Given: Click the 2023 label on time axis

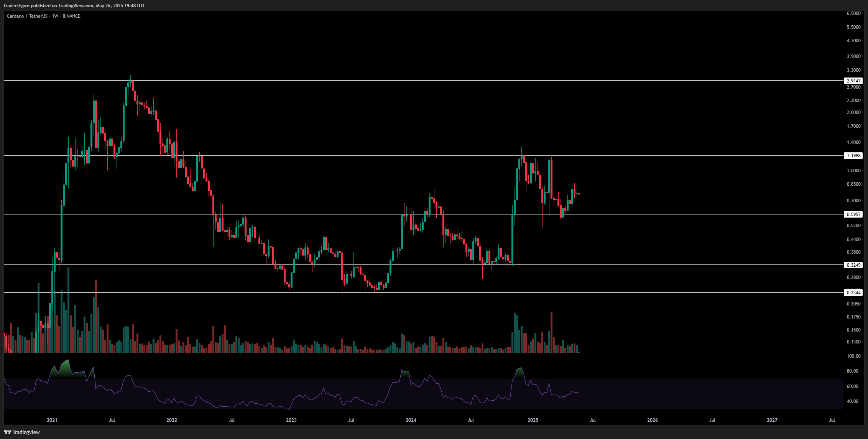Looking at the screenshot, I should (x=291, y=420).
